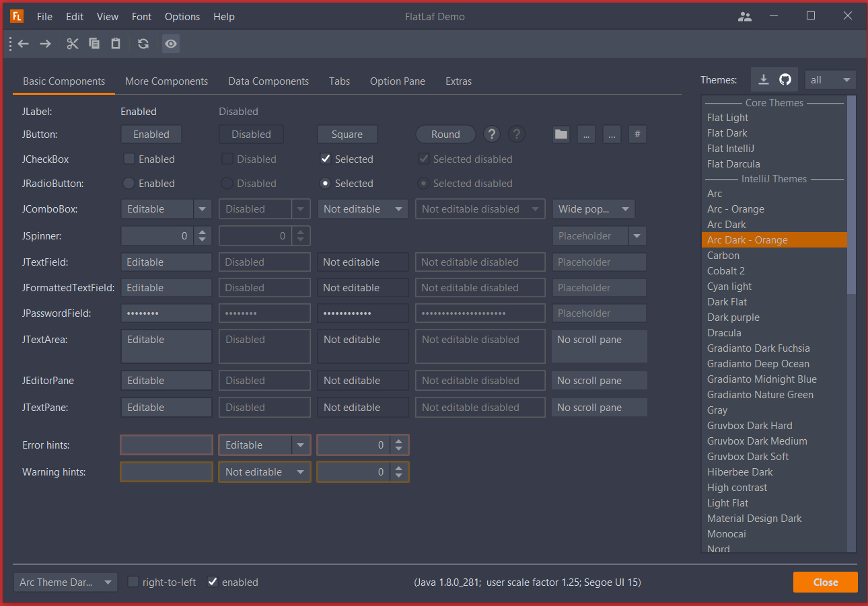Click the enabled help question mark button

point(492,135)
